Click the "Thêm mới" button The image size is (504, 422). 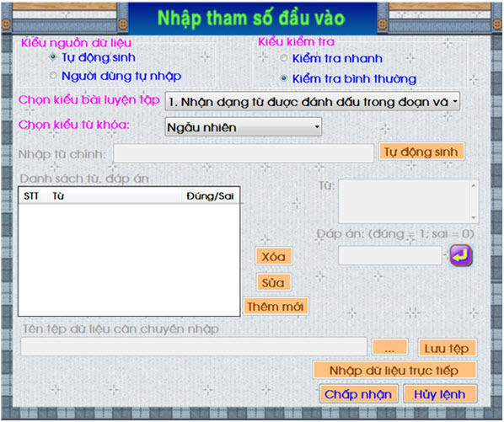click(276, 307)
